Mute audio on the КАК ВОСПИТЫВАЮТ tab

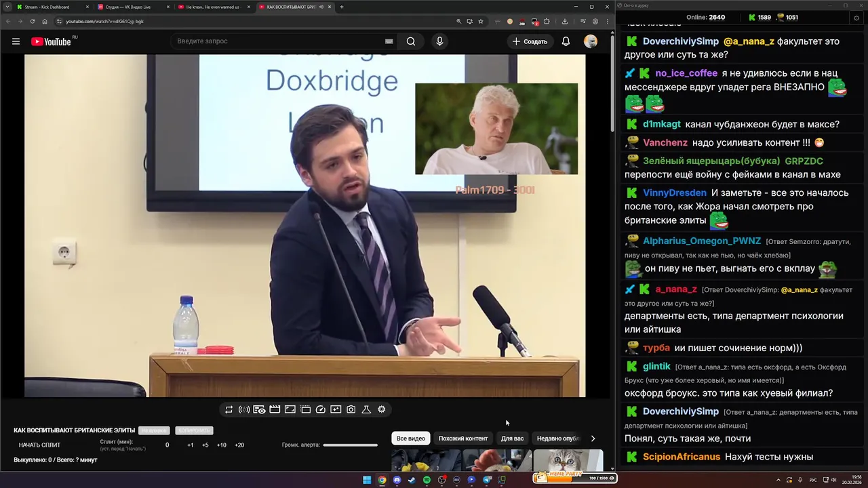tap(321, 7)
